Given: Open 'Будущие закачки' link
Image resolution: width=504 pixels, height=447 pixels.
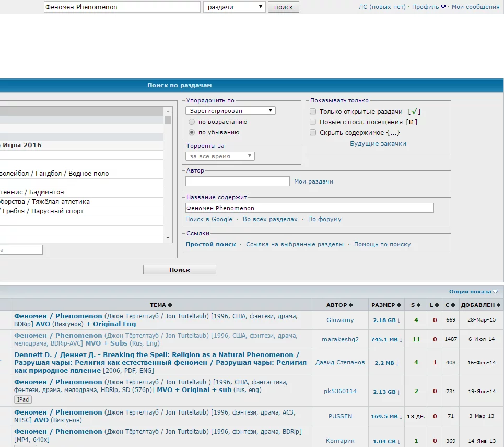Looking at the screenshot, I should click(378, 144).
